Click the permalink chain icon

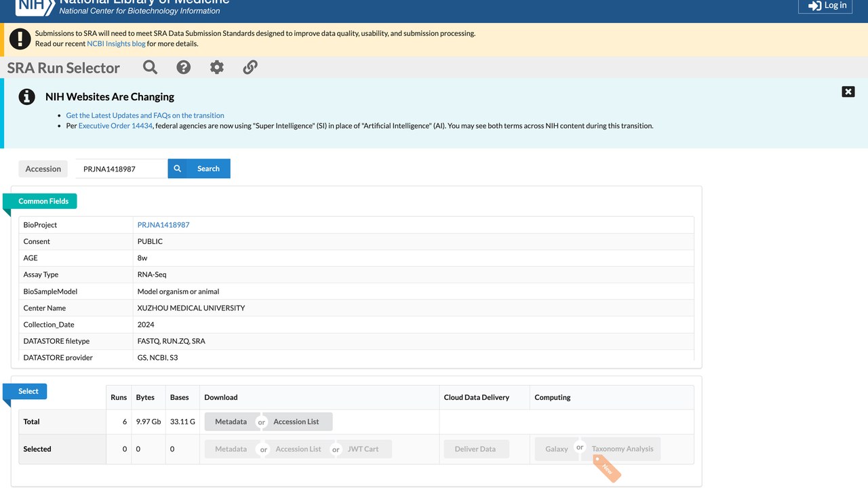click(x=250, y=67)
